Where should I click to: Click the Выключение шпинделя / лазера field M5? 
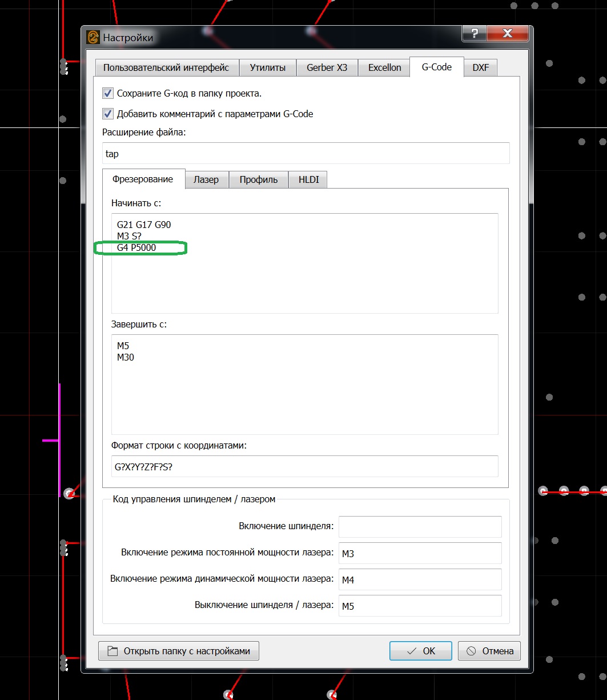click(420, 606)
